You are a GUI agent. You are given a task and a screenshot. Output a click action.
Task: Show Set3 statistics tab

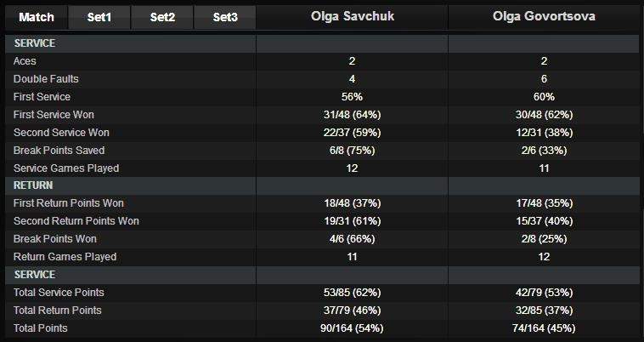[225, 17]
